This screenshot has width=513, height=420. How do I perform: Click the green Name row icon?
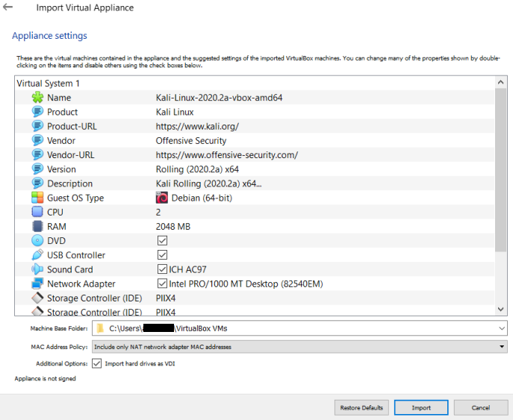tap(37, 98)
